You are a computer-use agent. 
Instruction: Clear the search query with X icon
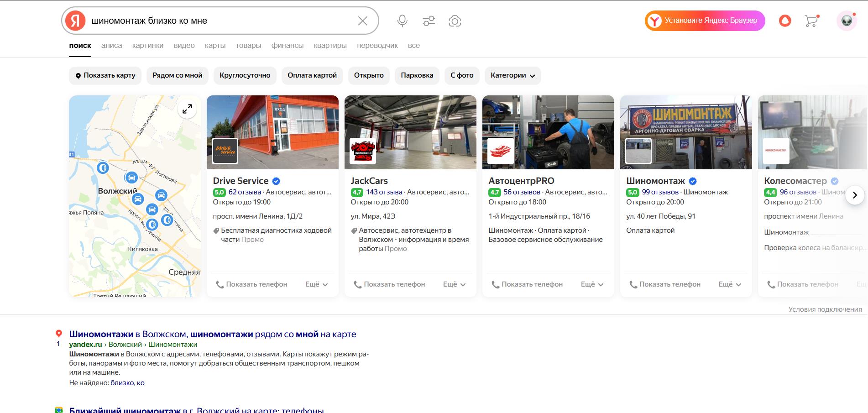[x=362, y=21]
